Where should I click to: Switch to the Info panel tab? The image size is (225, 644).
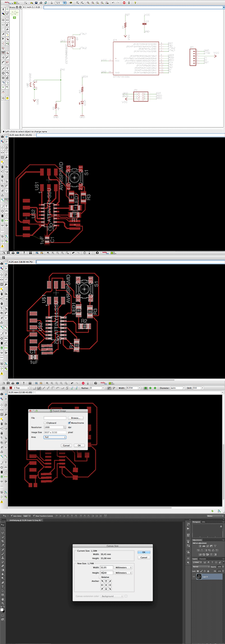203,522
